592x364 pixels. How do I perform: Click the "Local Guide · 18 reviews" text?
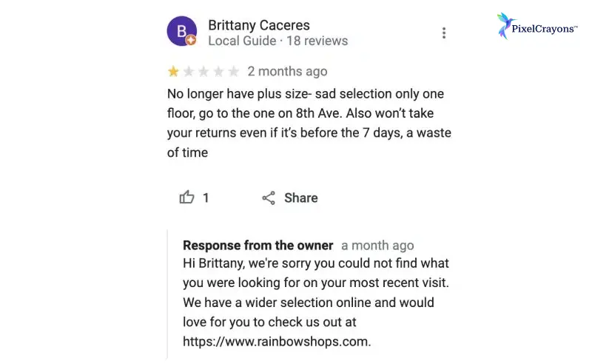click(x=277, y=41)
